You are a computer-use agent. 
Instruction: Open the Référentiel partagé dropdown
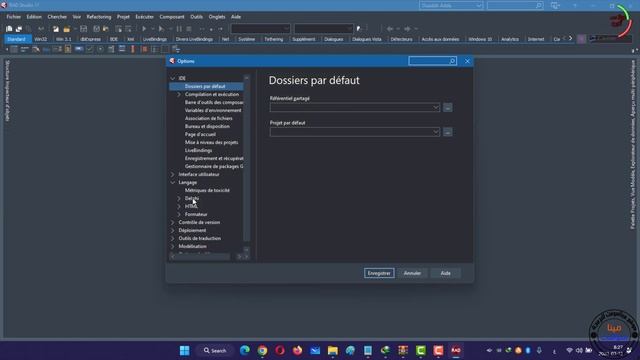coord(436,107)
